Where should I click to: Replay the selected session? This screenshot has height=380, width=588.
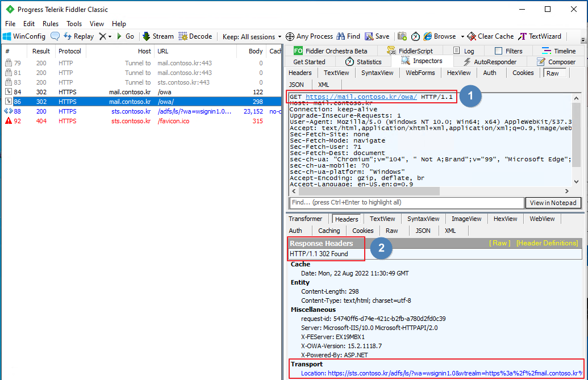pos(79,36)
